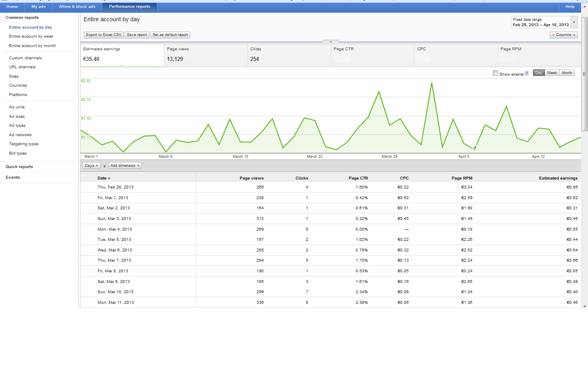Click the Mon, Mar 4, 2013 row date
588x368 pixels.
[115, 229]
